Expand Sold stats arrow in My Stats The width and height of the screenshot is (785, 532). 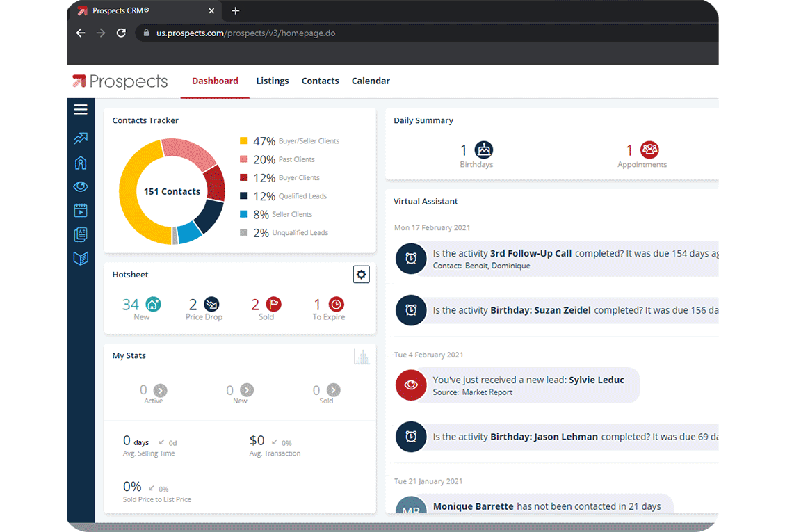(x=334, y=389)
